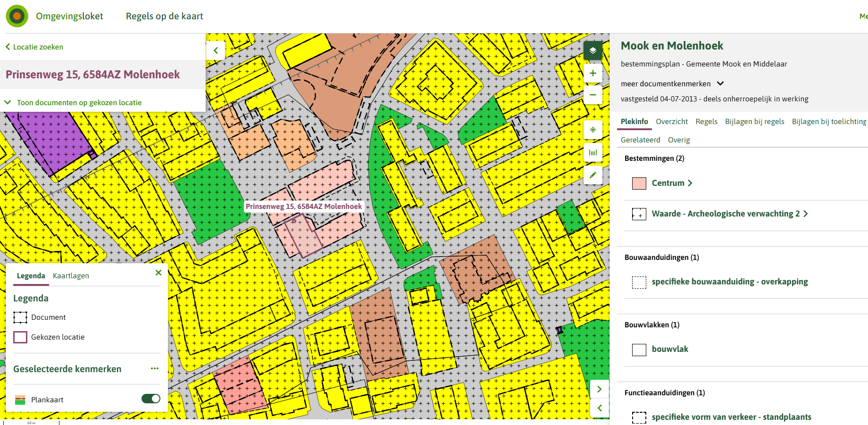
Task: Open the Regels tab
Action: [706, 121]
